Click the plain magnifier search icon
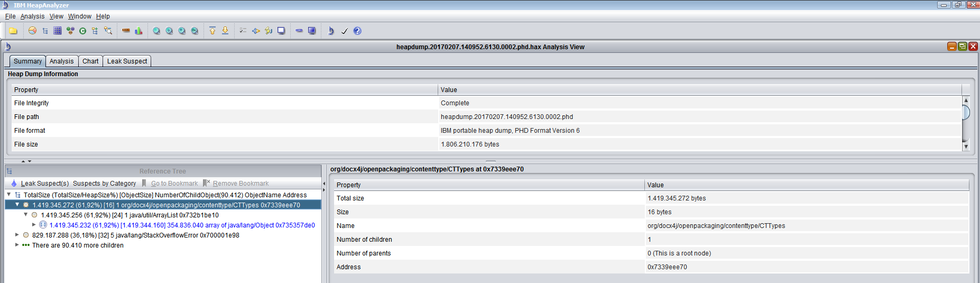The image size is (980, 283). [156, 31]
